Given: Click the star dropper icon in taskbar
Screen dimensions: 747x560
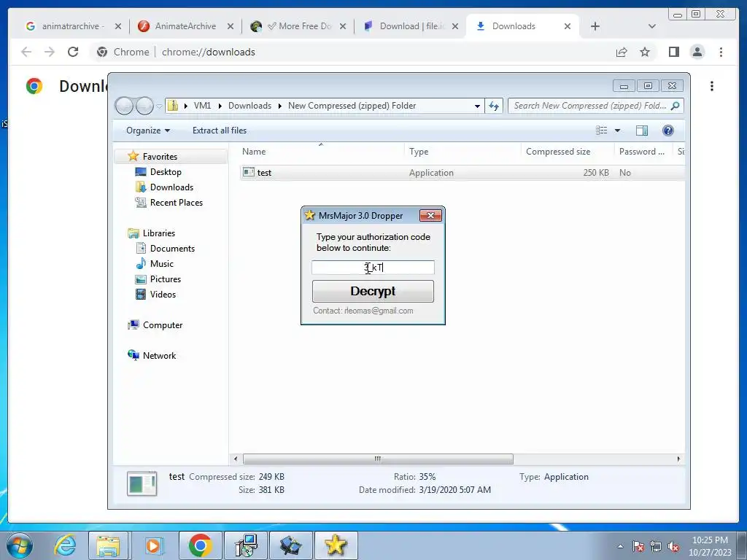Looking at the screenshot, I should 336,545.
